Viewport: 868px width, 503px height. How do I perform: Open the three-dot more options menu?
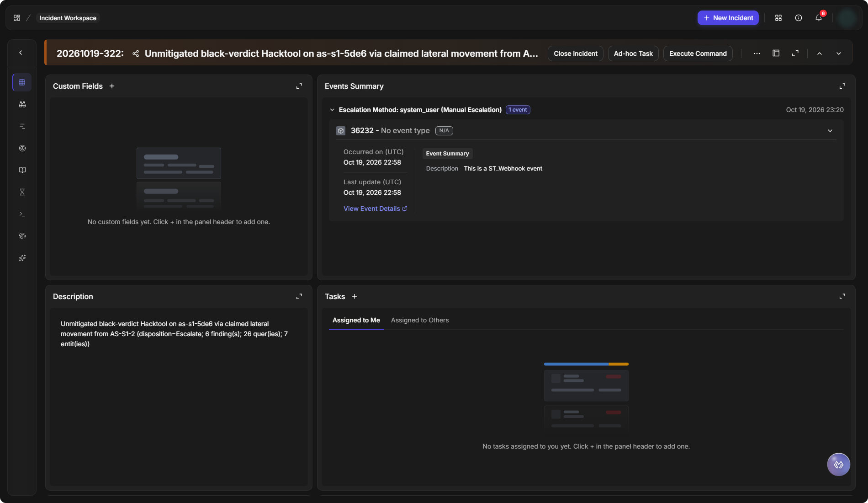pyautogui.click(x=757, y=54)
